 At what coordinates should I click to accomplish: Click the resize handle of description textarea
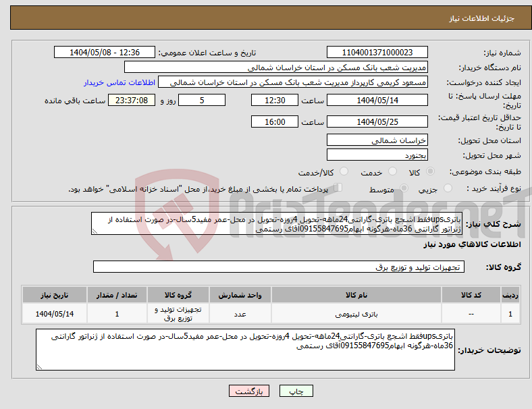95,231
